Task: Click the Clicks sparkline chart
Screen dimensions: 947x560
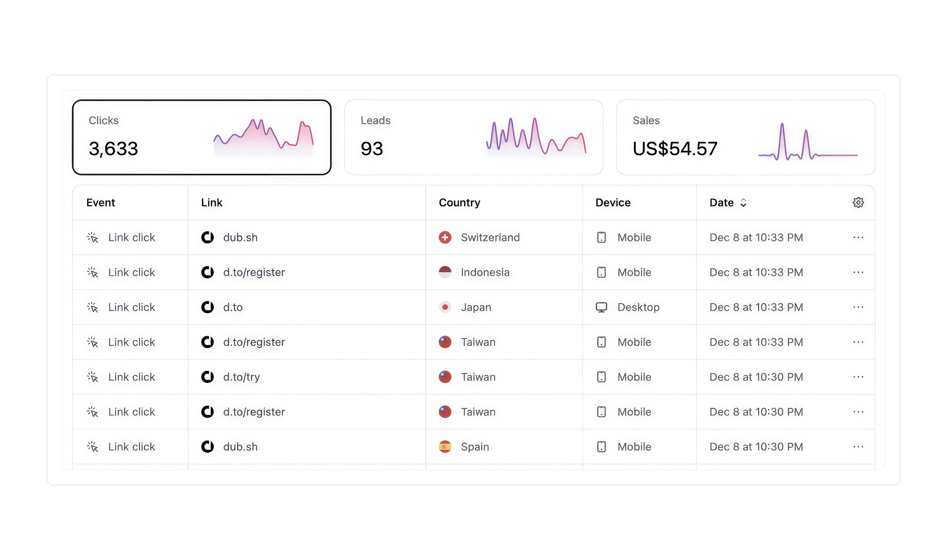Action: 263,138
